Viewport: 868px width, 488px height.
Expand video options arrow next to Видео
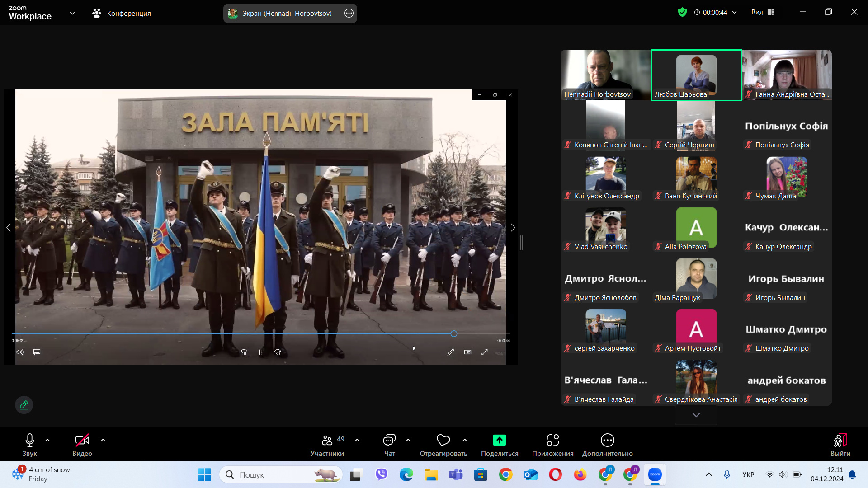click(103, 440)
